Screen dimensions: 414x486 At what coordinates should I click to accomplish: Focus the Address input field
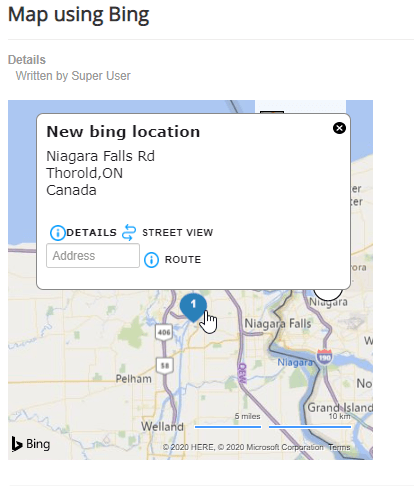(x=93, y=256)
